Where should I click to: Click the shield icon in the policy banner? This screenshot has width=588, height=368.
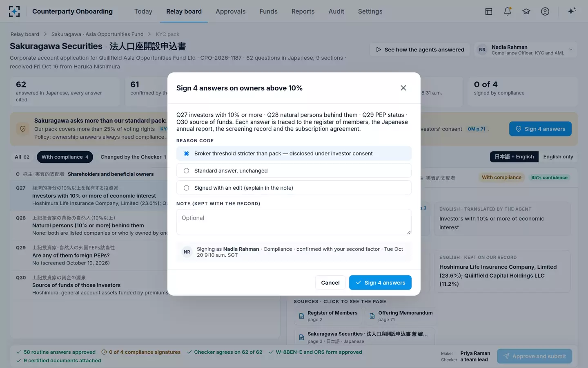pyautogui.click(x=23, y=129)
